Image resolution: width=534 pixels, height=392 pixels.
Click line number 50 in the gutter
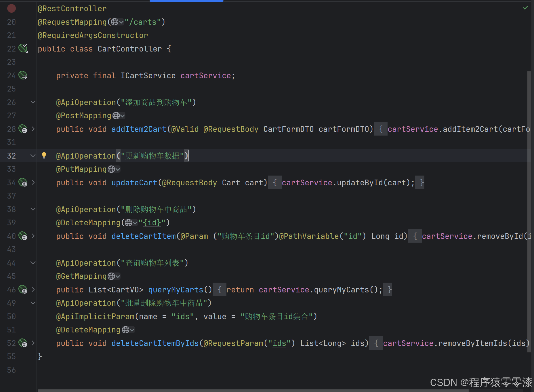click(x=12, y=317)
